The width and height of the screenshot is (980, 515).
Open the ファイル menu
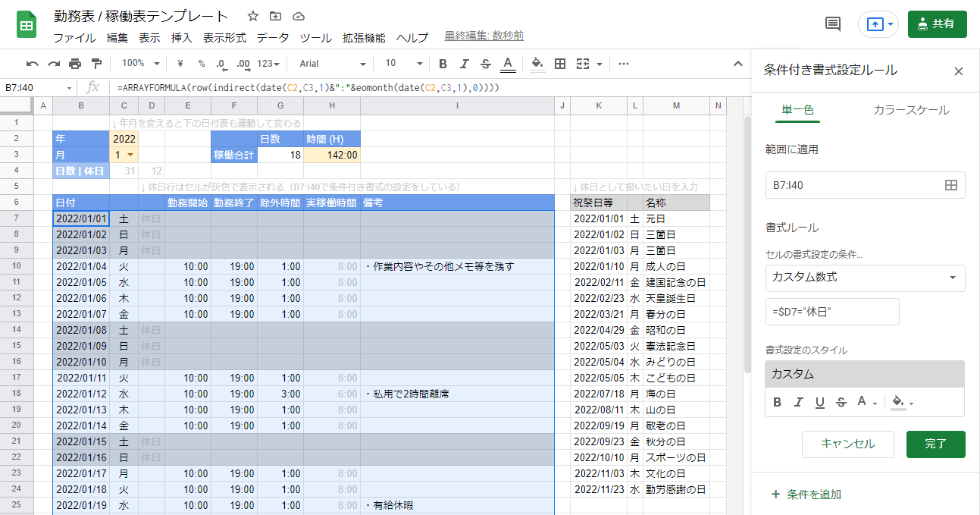(74, 37)
